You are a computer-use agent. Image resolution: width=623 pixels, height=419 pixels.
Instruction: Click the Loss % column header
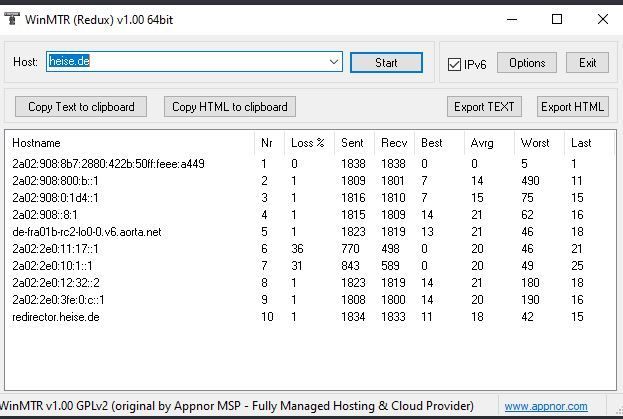point(307,143)
